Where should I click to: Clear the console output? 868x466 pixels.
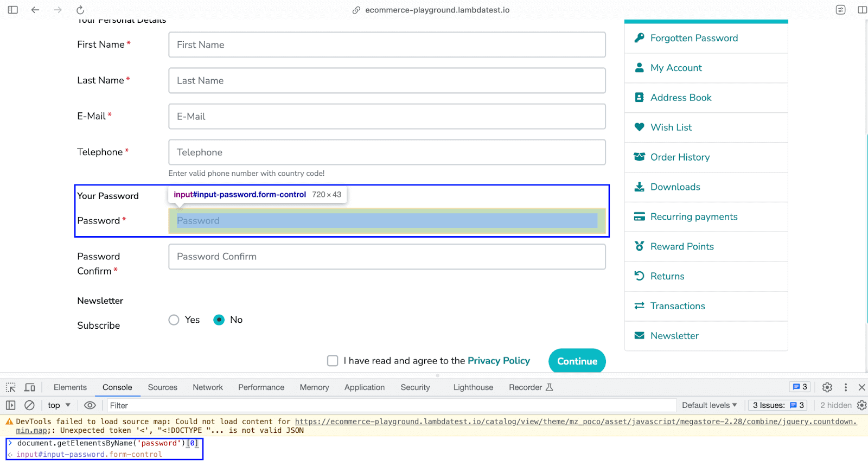30,405
